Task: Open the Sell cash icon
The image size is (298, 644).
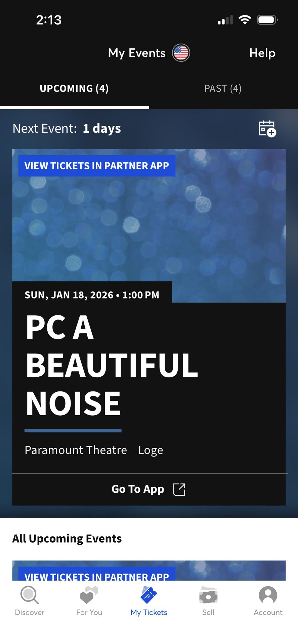Action: coord(208,595)
